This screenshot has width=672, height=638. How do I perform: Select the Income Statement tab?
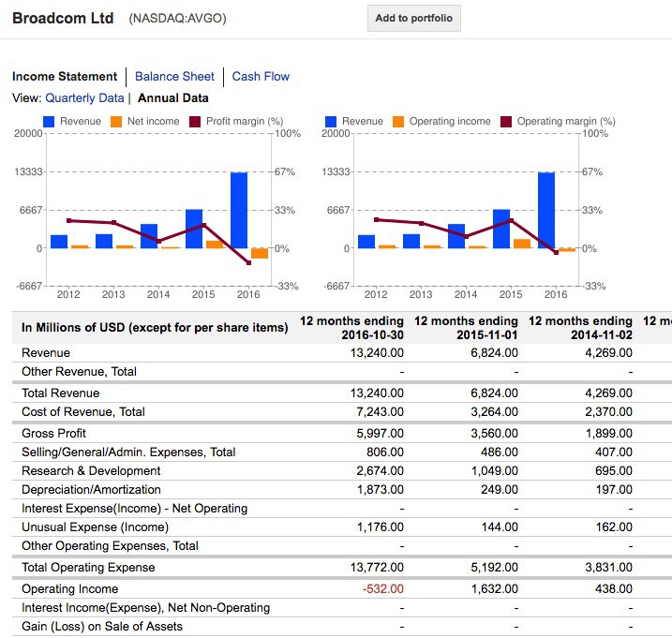coord(65,76)
